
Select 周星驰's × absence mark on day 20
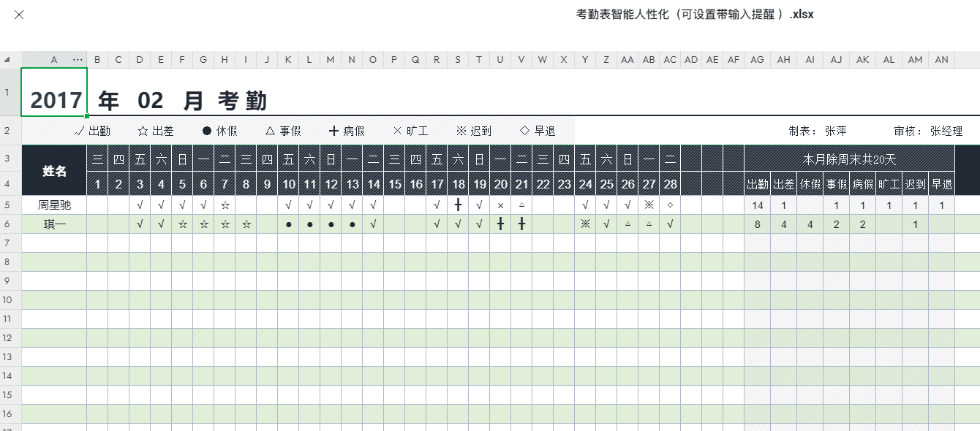500,205
